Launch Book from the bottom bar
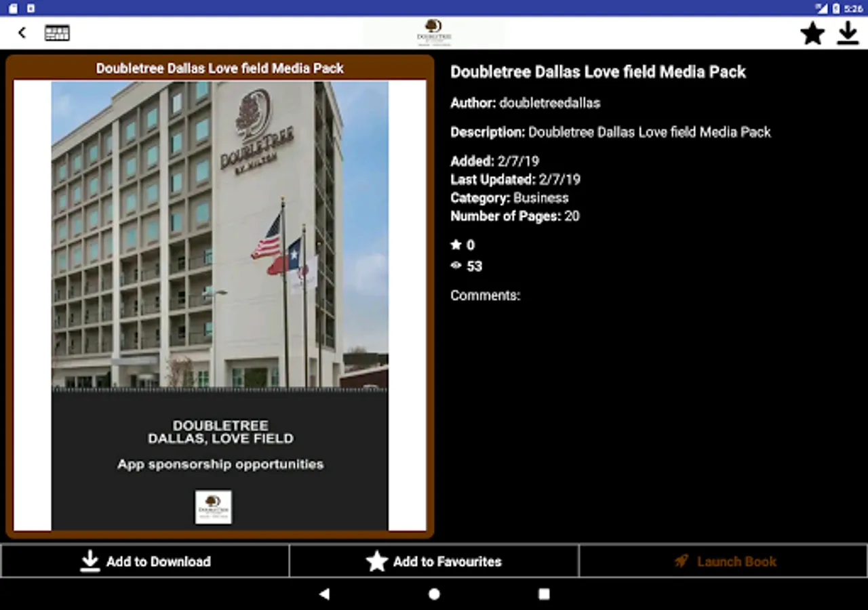The width and height of the screenshot is (868, 610). (x=724, y=561)
